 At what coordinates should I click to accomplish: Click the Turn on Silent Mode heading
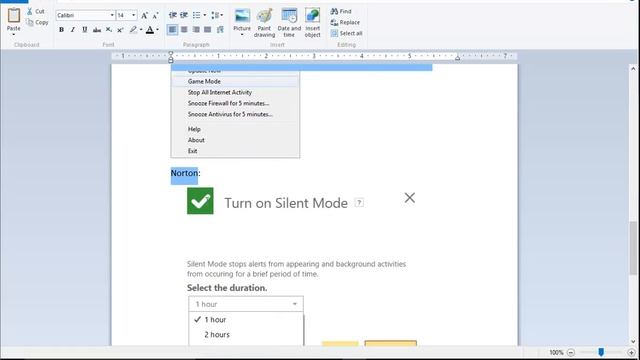coord(286,203)
